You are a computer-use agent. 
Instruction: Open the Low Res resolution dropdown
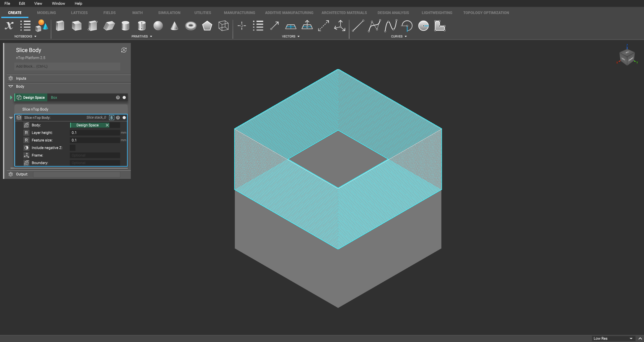tap(613, 338)
